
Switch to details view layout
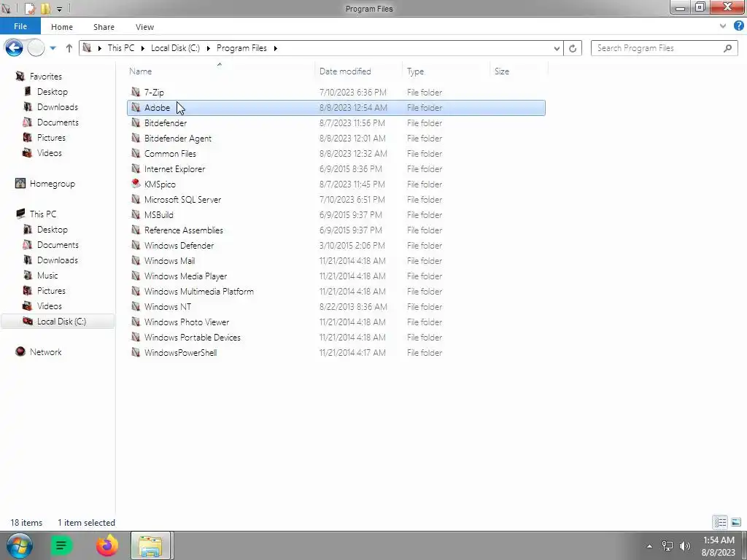[720, 522]
